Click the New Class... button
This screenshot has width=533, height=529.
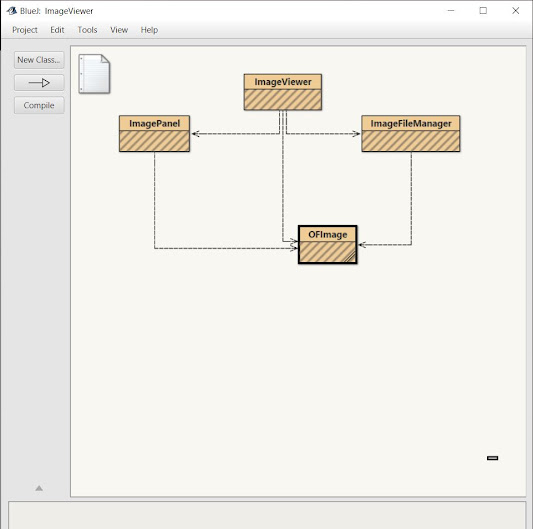[39, 60]
